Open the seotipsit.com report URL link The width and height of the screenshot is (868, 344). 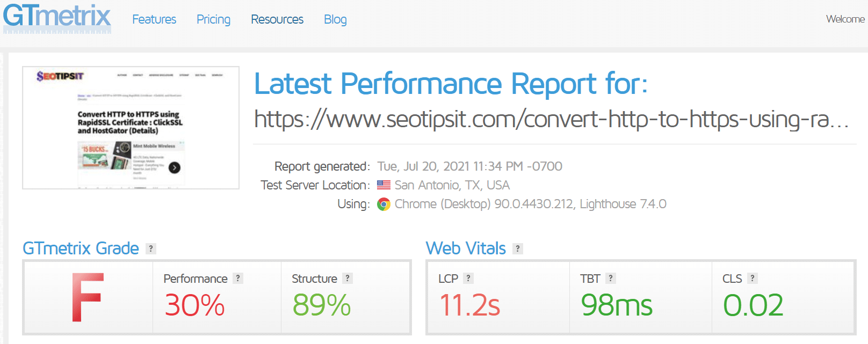pos(548,121)
